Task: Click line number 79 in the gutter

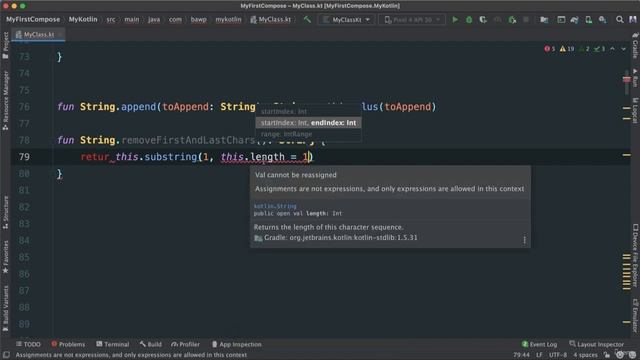Action: pyautogui.click(x=24, y=157)
